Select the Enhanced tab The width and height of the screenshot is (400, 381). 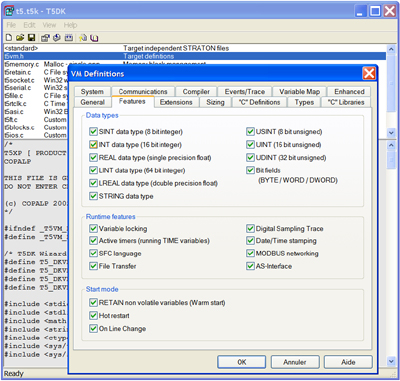(349, 91)
